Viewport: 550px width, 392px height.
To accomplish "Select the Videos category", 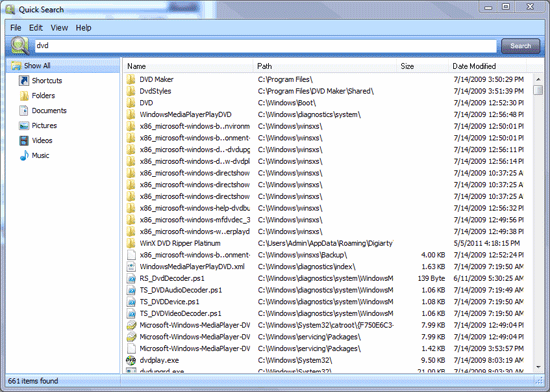I will 42,141.
